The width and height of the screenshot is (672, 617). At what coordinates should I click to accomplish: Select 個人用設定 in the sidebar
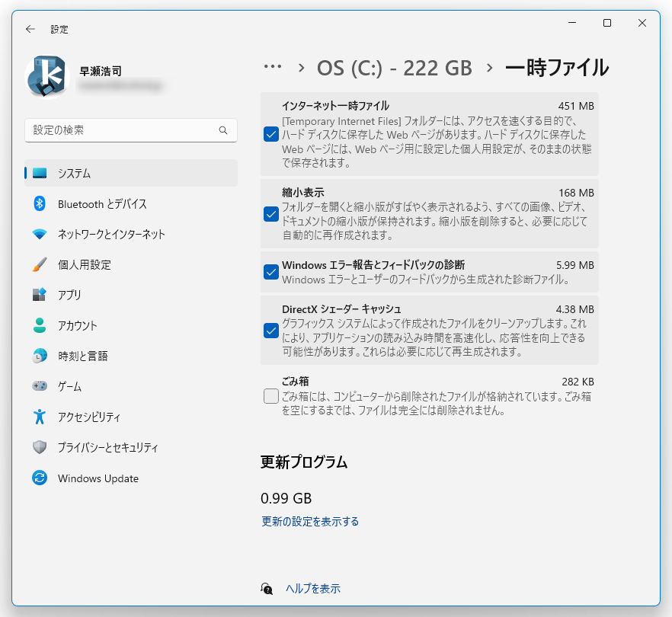click(131, 265)
